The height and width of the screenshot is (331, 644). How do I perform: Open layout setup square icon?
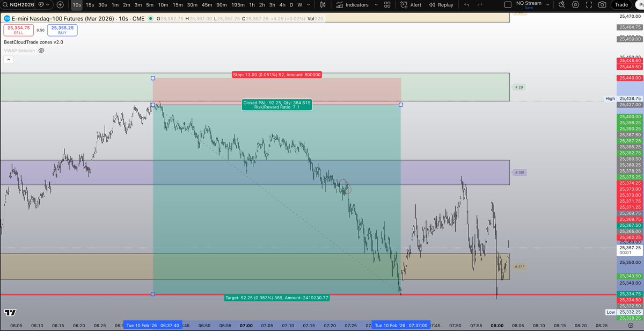click(x=507, y=5)
